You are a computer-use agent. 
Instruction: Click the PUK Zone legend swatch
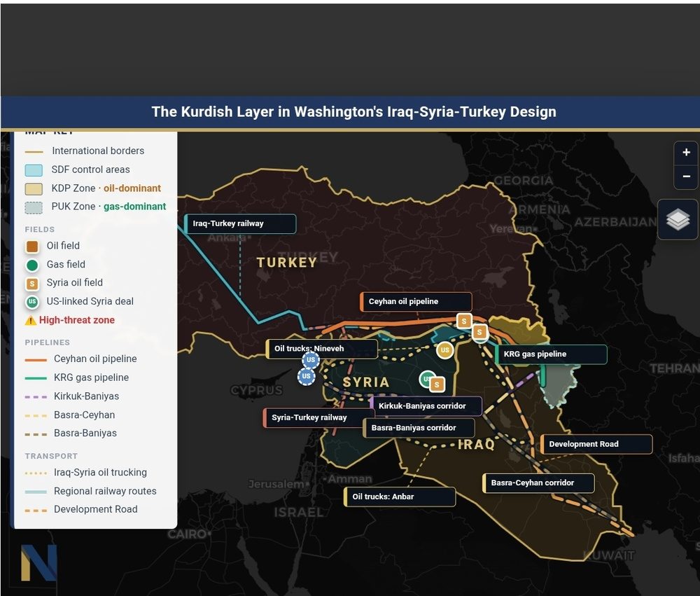click(x=34, y=208)
